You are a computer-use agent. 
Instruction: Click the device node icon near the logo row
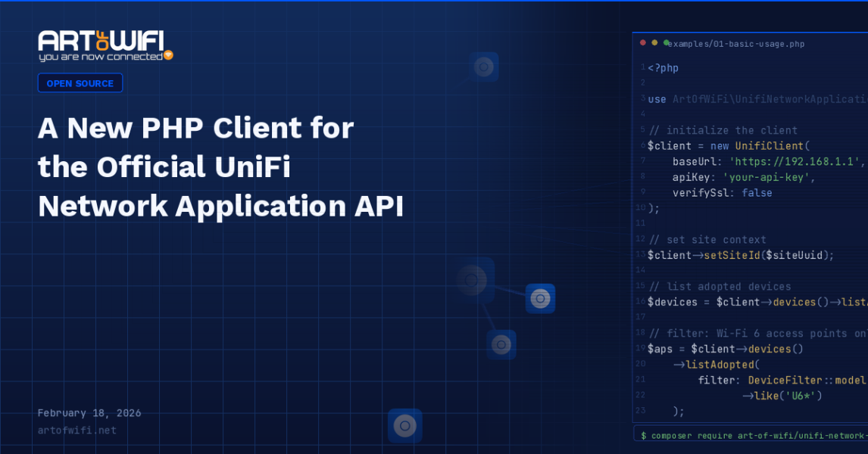(x=484, y=67)
